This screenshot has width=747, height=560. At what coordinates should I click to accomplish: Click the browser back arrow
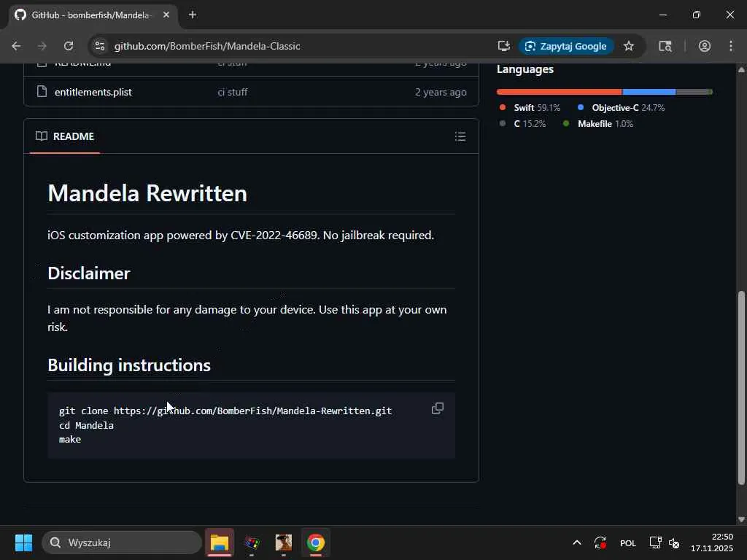[16, 46]
